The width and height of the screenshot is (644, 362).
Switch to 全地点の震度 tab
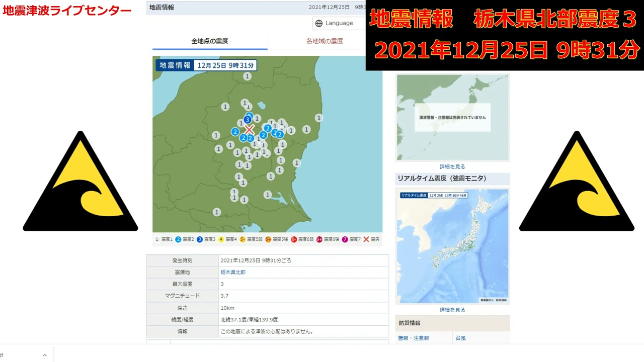[x=210, y=41]
